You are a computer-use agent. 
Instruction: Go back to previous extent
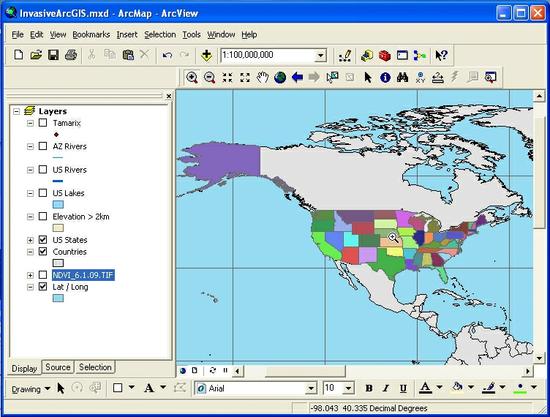297,77
